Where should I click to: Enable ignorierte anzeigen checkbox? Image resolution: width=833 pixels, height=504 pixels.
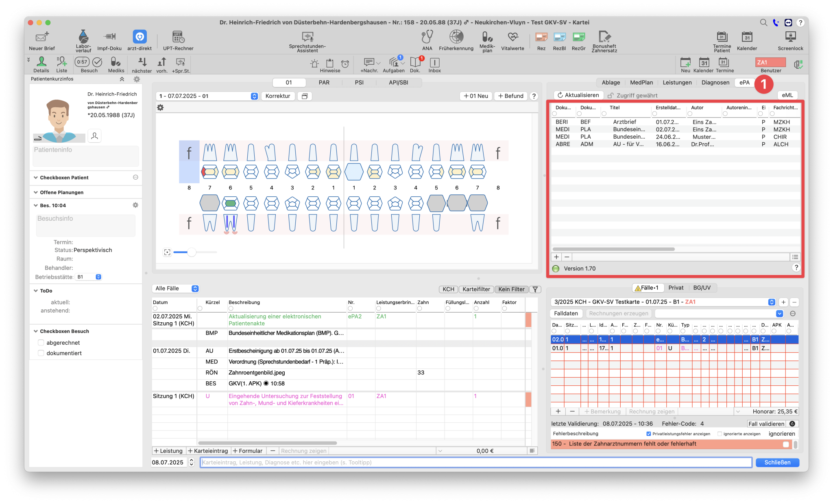pyautogui.click(x=720, y=434)
